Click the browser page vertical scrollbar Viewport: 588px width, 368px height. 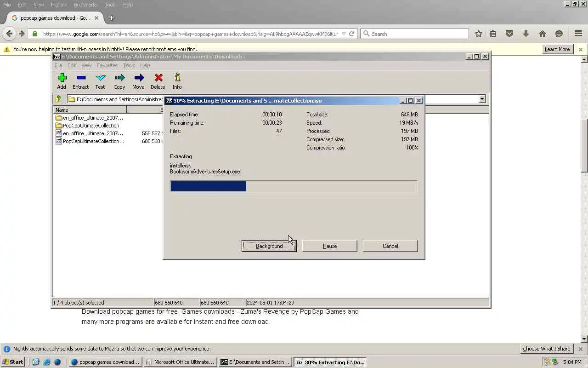tap(584, 146)
